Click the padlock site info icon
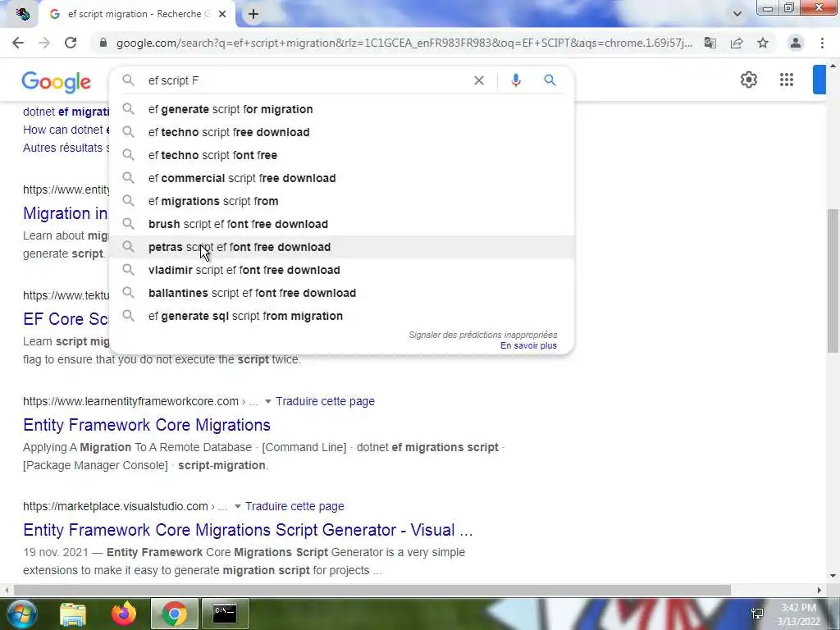Viewport: 840px width, 630px height. click(103, 43)
